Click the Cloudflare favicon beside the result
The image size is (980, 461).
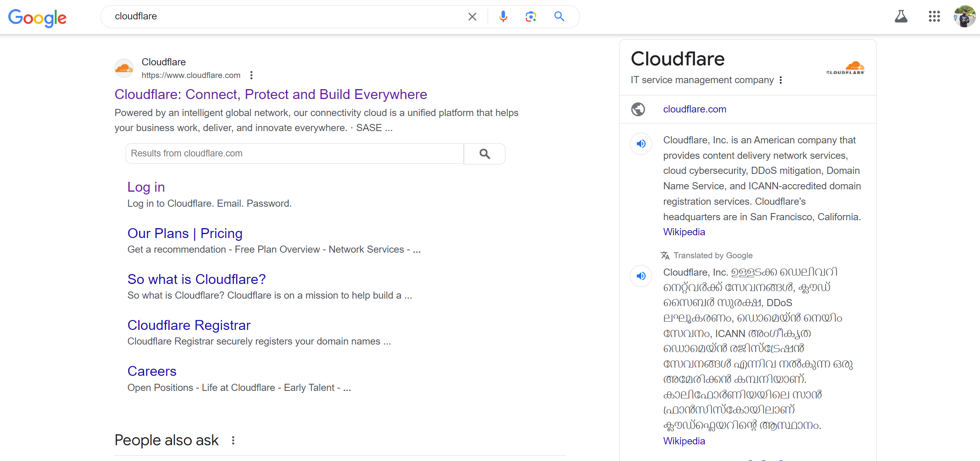(124, 68)
